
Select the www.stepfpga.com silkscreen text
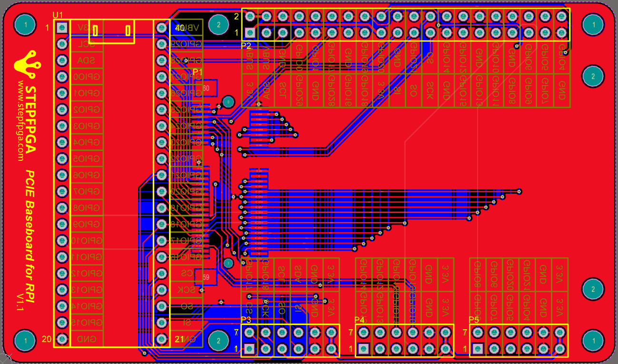[x=20, y=120]
